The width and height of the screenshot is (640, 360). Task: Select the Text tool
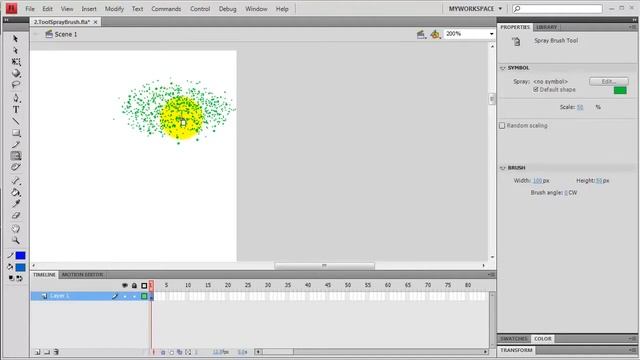click(x=16, y=110)
